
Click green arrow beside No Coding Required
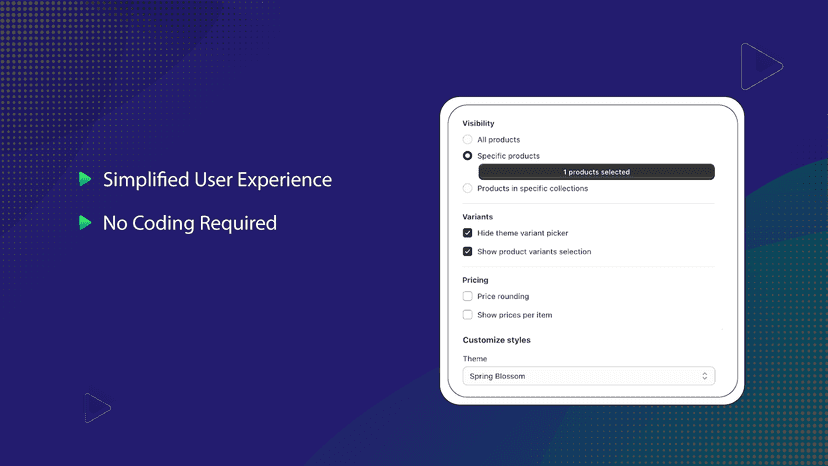[x=85, y=222]
